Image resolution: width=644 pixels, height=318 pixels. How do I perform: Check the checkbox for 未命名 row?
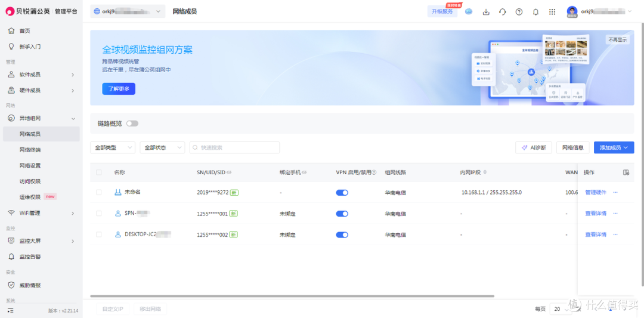coord(98,192)
